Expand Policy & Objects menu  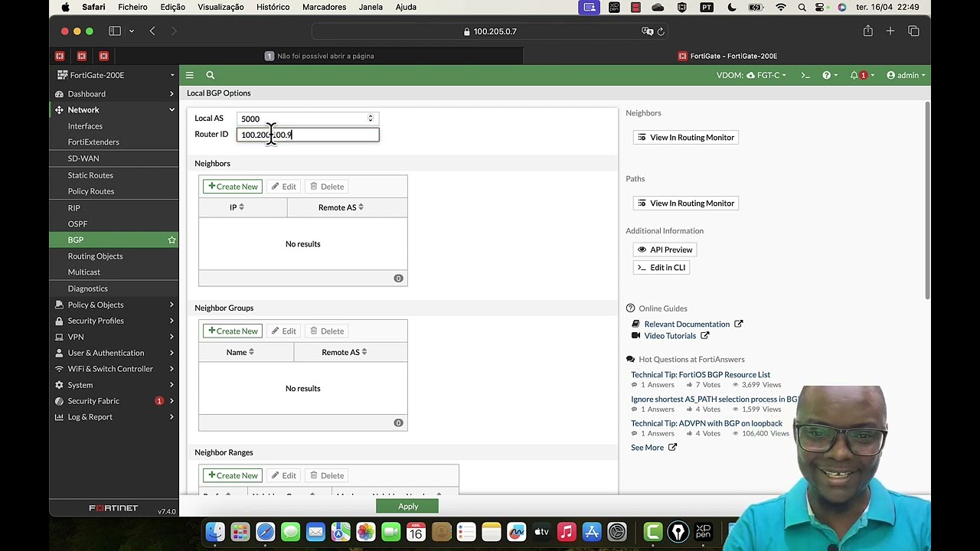(x=116, y=305)
